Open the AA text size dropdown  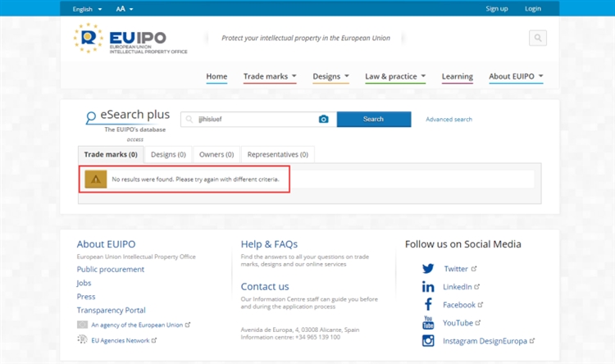click(x=125, y=9)
